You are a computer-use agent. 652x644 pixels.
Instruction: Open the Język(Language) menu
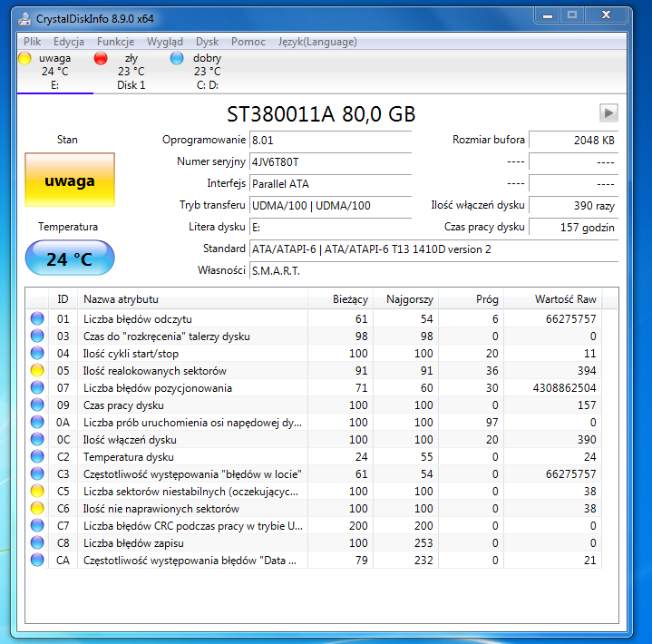pyautogui.click(x=317, y=42)
